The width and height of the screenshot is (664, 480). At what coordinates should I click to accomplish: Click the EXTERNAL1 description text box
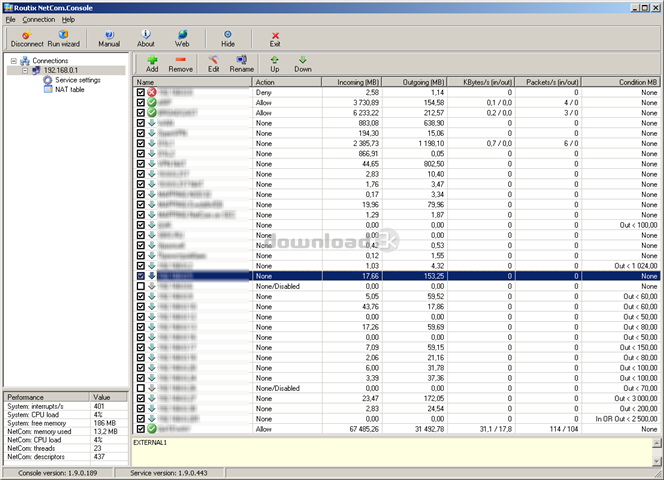pos(392,452)
